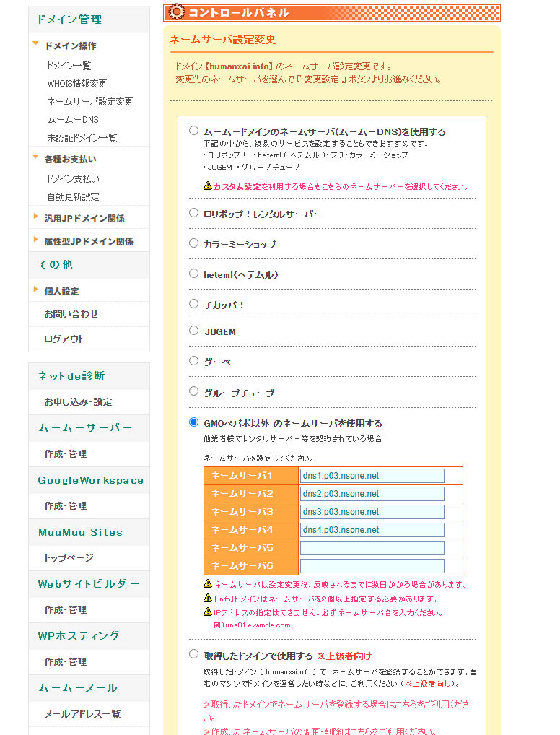Click the warning icon beside カスタム設定 notice

(208, 186)
